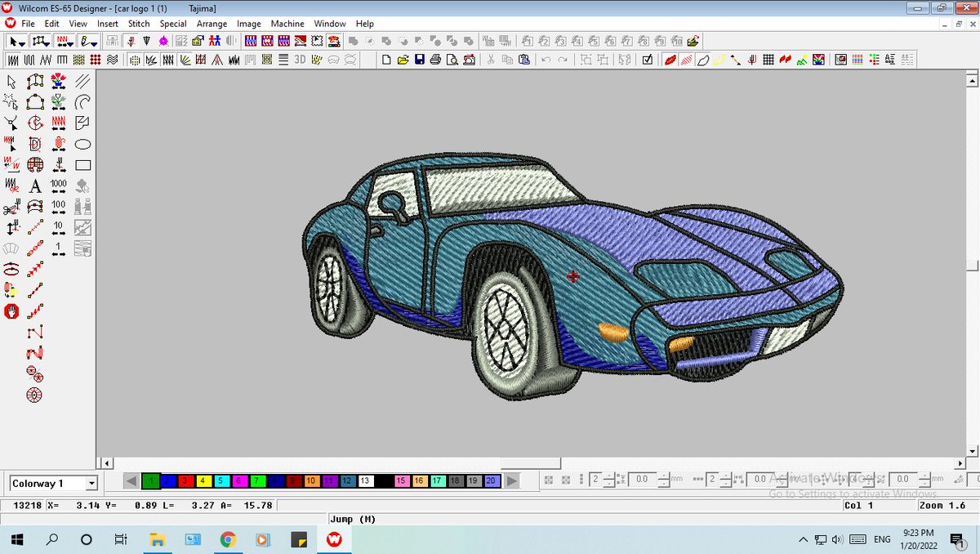
Task: Open a design with the folder icon
Action: tap(403, 60)
